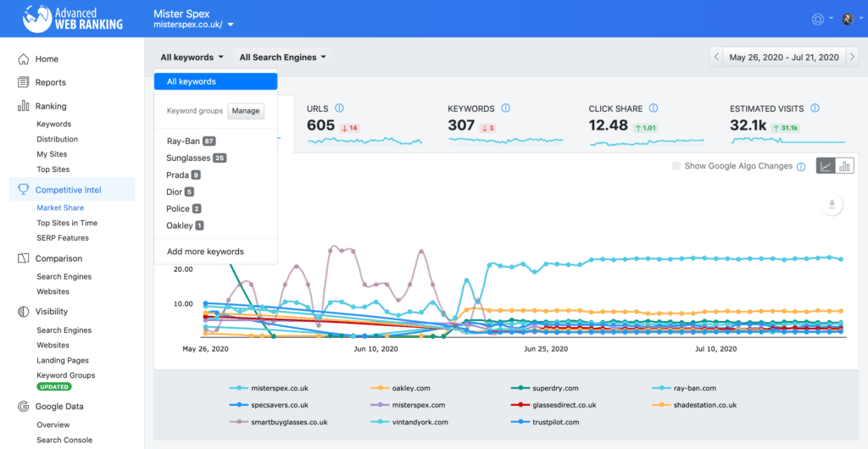868x449 pixels.
Task: Click info icon next to KEYWORDS
Action: tap(505, 108)
